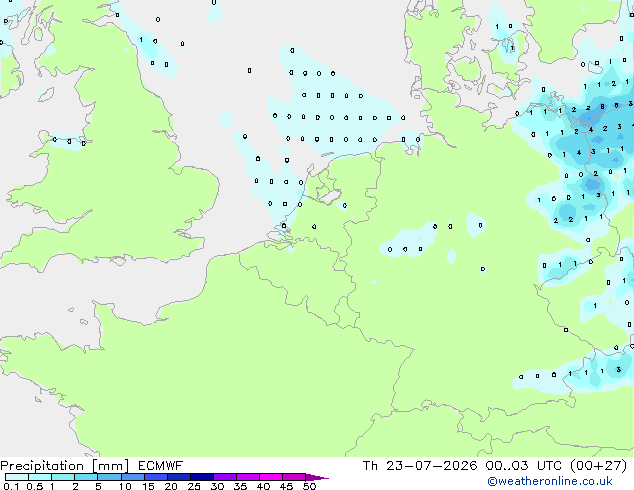Click the 00..03 UTC time range

(524, 466)
